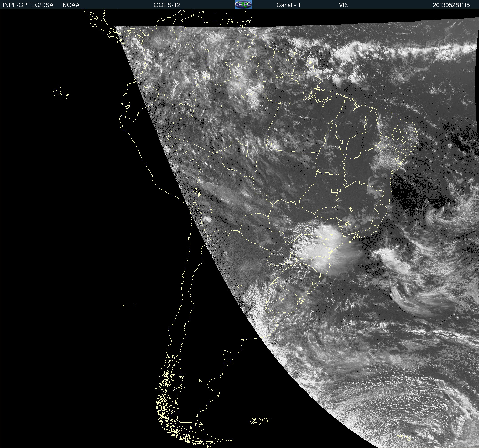Viewport: 479px width, 448px height.
Task: Click the CPTEC logo in header
Action: tap(243, 5)
